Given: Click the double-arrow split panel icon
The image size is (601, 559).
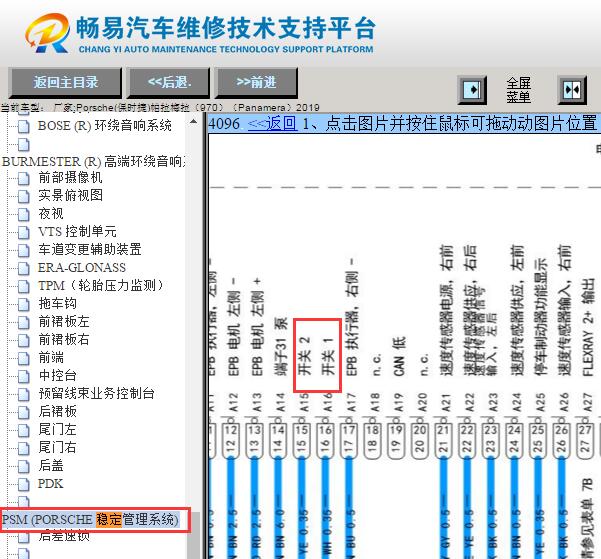Looking at the screenshot, I should 572,90.
